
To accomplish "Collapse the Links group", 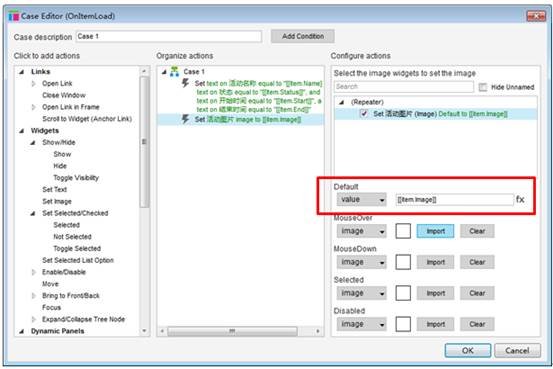I will (22, 72).
